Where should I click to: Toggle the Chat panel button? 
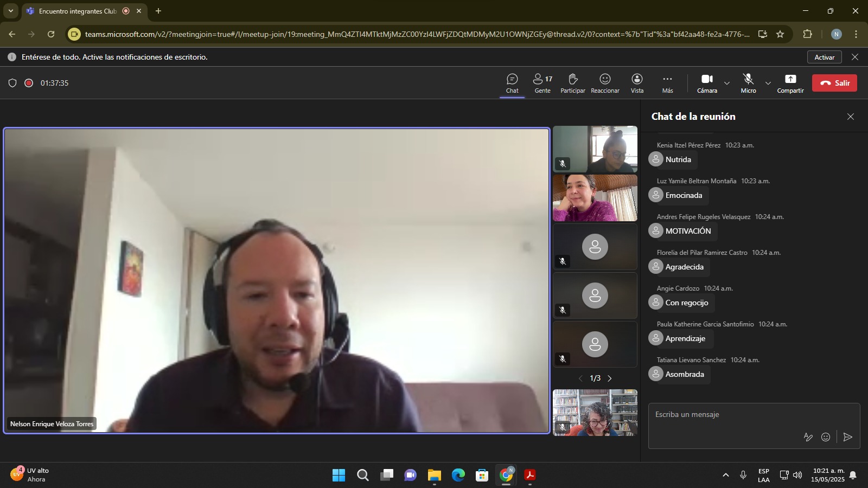pyautogui.click(x=512, y=84)
